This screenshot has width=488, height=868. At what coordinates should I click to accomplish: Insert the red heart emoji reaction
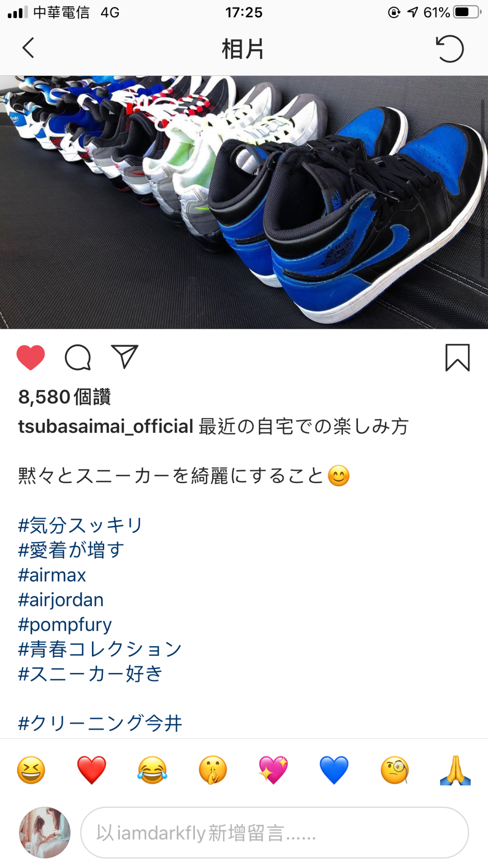pos(91,770)
